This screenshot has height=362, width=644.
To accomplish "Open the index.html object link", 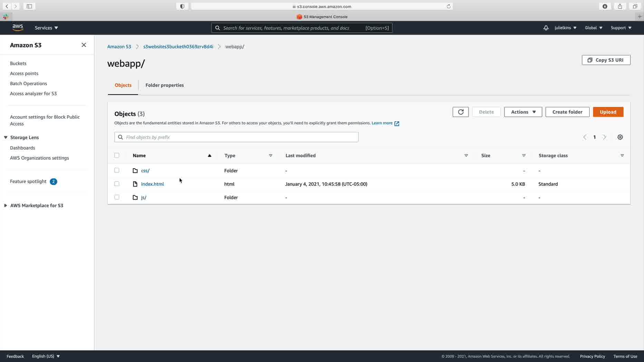I will pyautogui.click(x=153, y=184).
